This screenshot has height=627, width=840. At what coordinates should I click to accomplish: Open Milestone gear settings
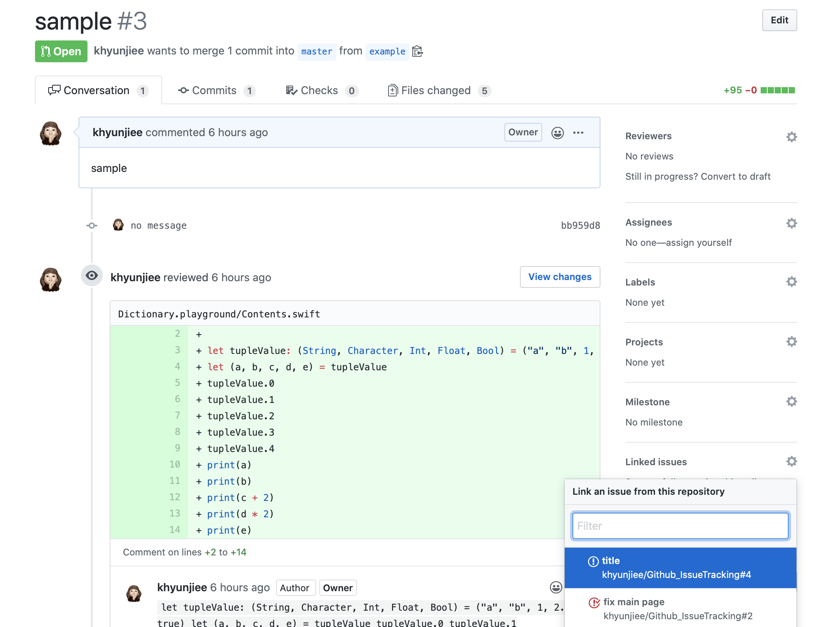[791, 402]
